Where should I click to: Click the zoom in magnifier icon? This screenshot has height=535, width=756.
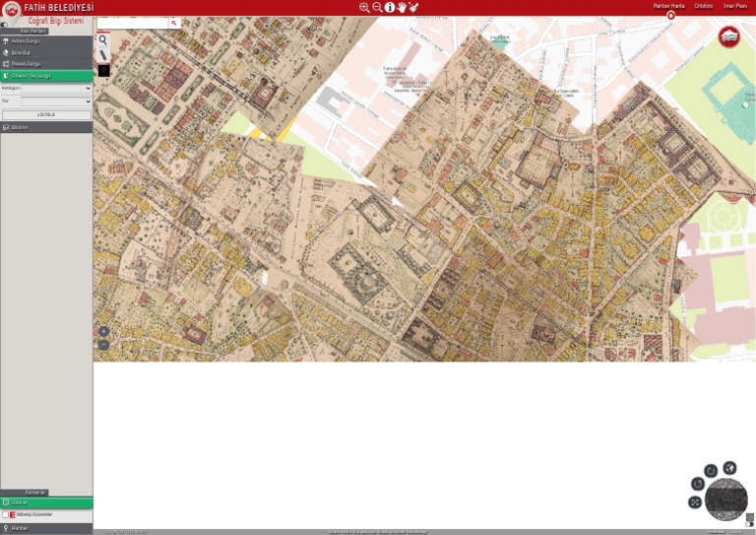point(364,7)
